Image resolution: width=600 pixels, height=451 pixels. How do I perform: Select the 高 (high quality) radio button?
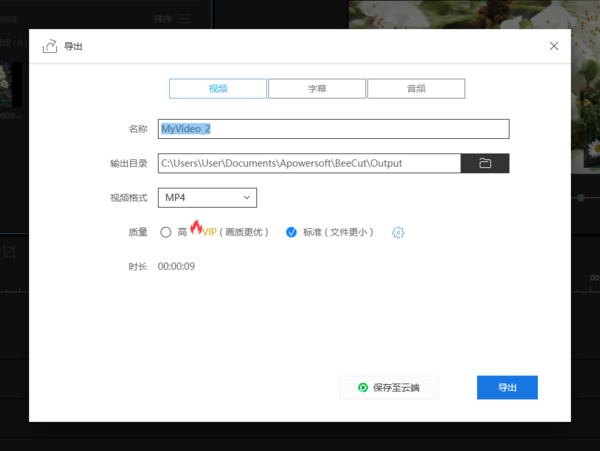click(x=166, y=232)
